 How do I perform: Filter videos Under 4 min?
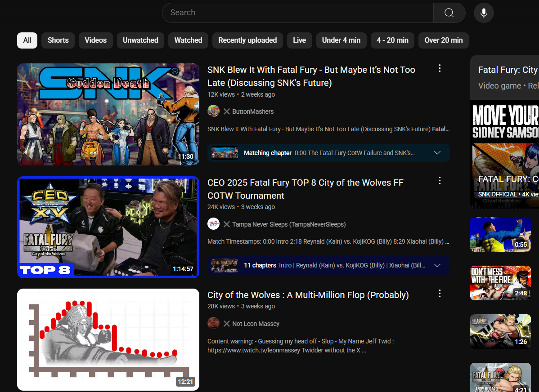click(341, 40)
